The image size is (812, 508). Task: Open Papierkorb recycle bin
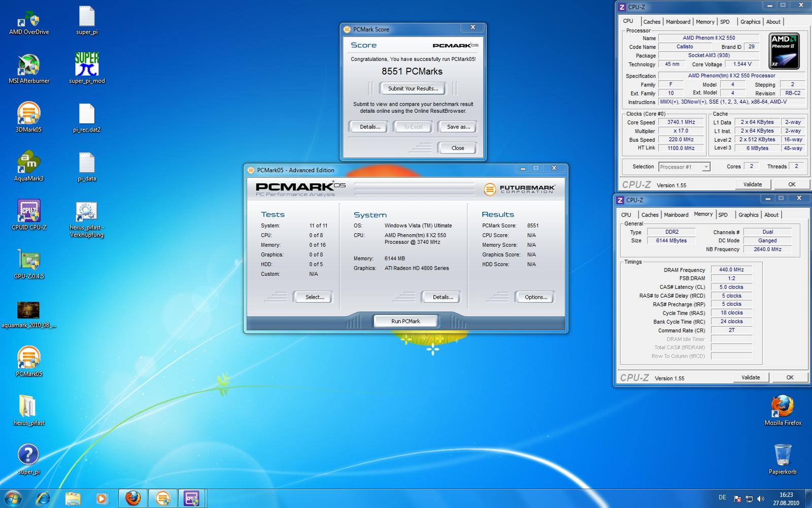[x=783, y=459]
